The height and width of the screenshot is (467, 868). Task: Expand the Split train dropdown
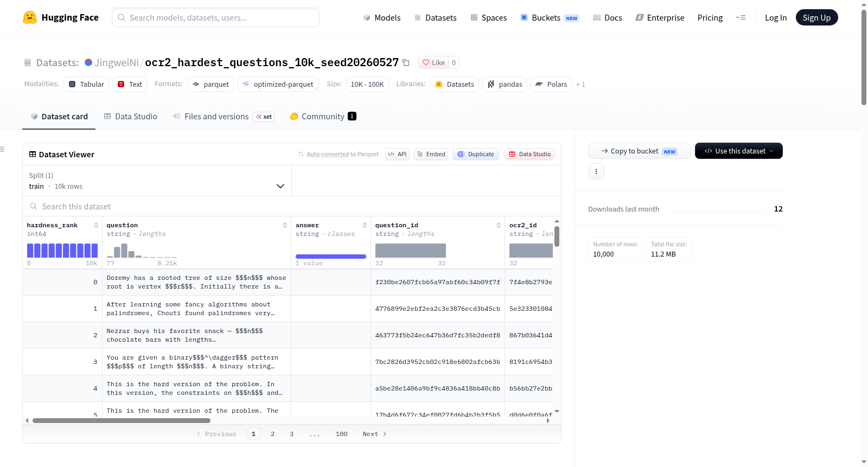[x=157, y=181]
